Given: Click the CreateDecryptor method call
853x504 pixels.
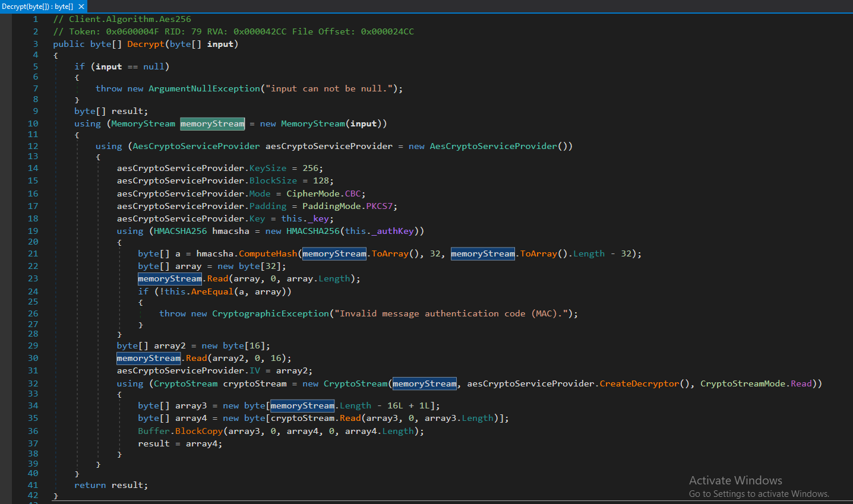Looking at the screenshot, I should point(639,383).
